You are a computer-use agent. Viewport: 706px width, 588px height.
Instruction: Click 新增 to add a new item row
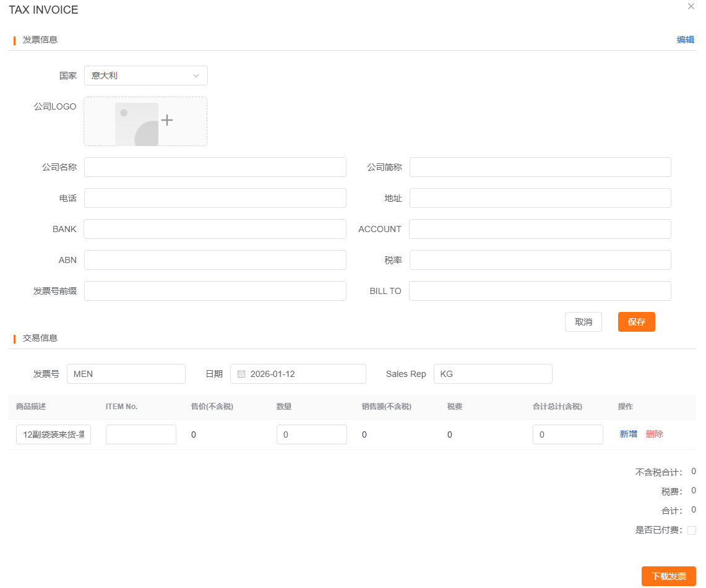628,435
